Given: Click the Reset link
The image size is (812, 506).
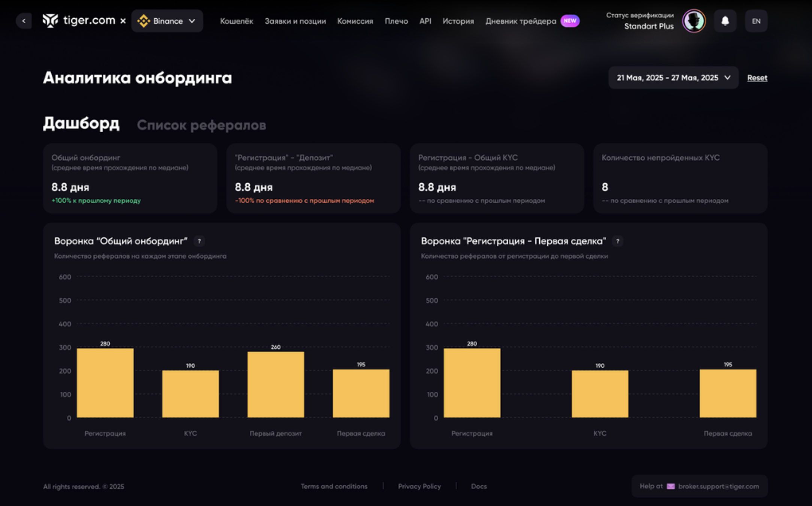Looking at the screenshot, I should 757,78.
